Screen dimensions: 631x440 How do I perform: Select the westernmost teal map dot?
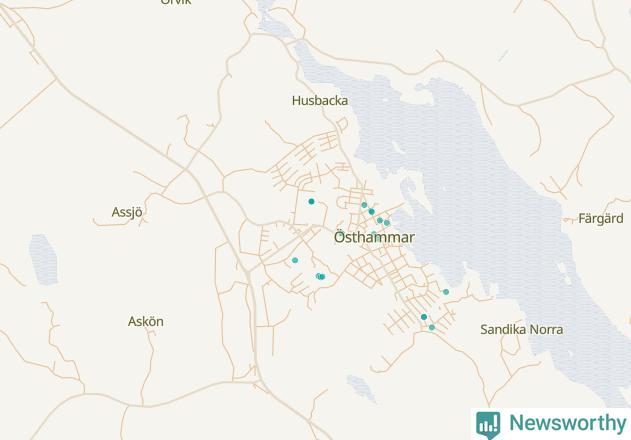coord(295,260)
